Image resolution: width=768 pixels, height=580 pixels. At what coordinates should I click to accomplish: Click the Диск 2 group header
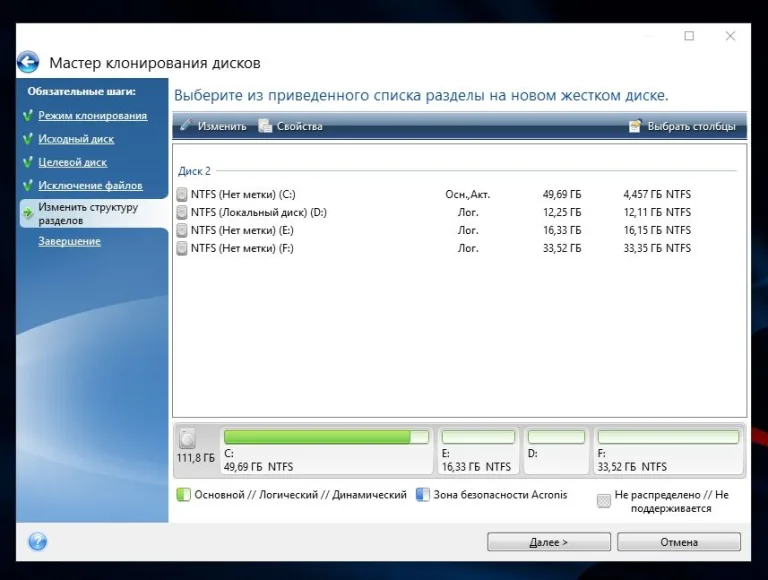194,171
